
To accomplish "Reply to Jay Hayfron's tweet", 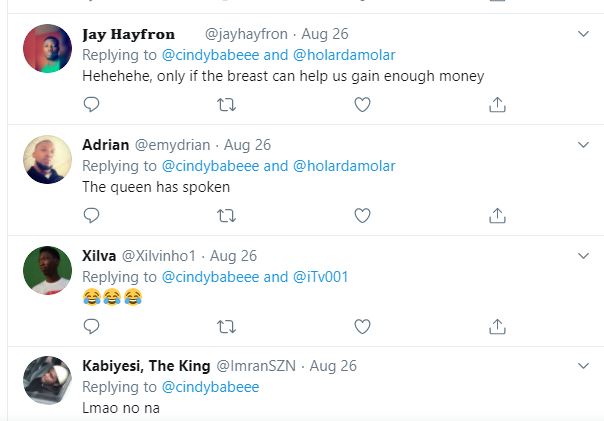I will tap(91, 104).
